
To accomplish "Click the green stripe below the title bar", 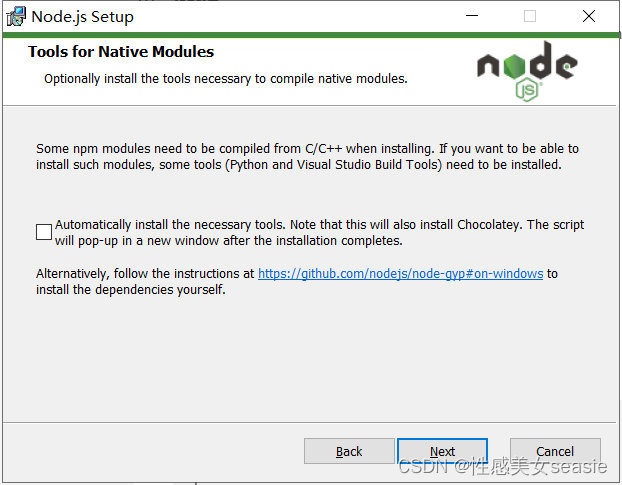I will pos(311,35).
